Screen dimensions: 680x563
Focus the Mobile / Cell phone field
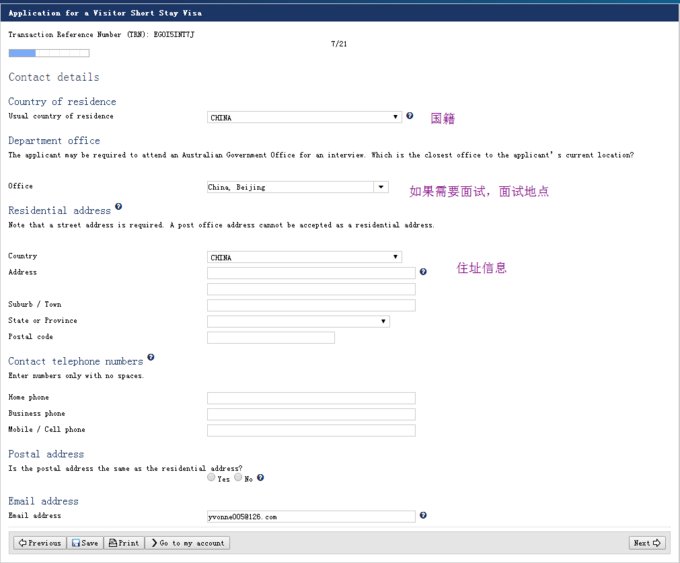pyautogui.click(x=311, y=430)
